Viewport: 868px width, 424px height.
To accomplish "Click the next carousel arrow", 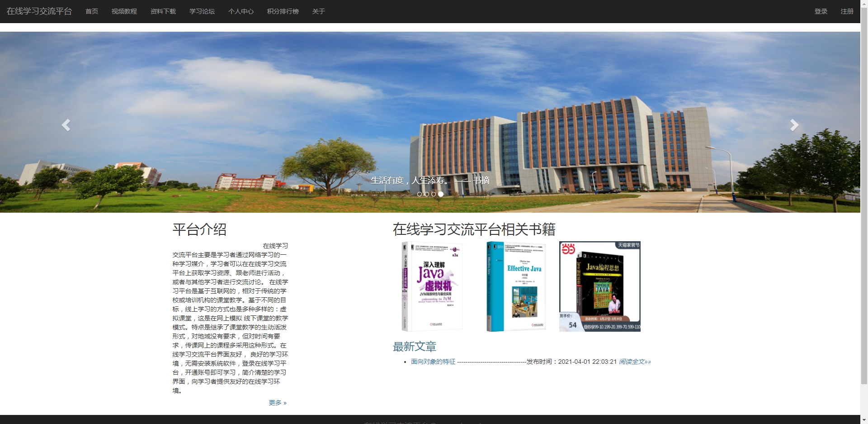I will point(794,125).
